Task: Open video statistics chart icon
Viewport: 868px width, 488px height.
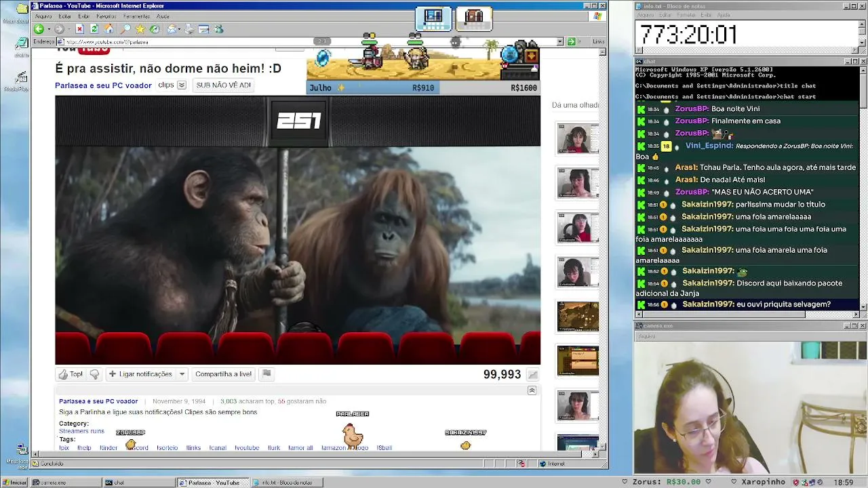Action: 533,375
